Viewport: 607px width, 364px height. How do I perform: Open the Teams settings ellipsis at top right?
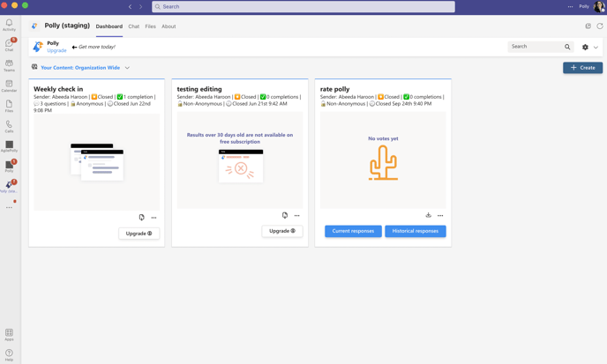click(x=570, y=6)
